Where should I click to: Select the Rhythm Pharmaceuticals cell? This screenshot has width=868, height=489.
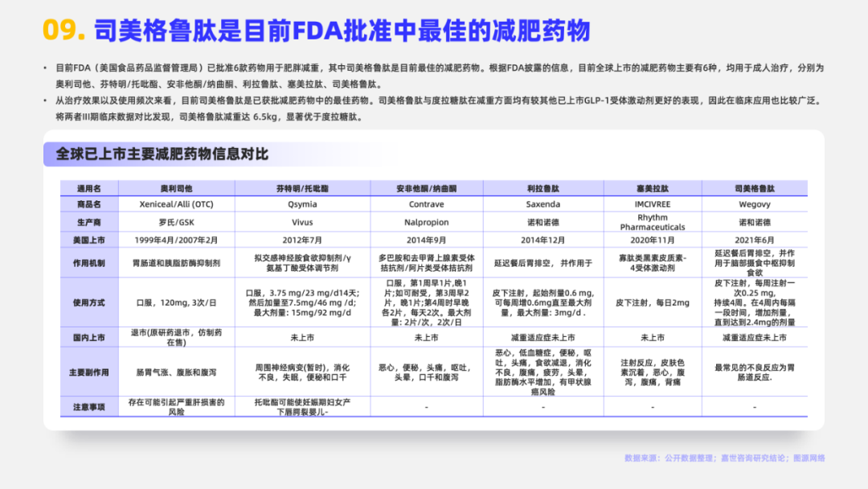(653, 222)
